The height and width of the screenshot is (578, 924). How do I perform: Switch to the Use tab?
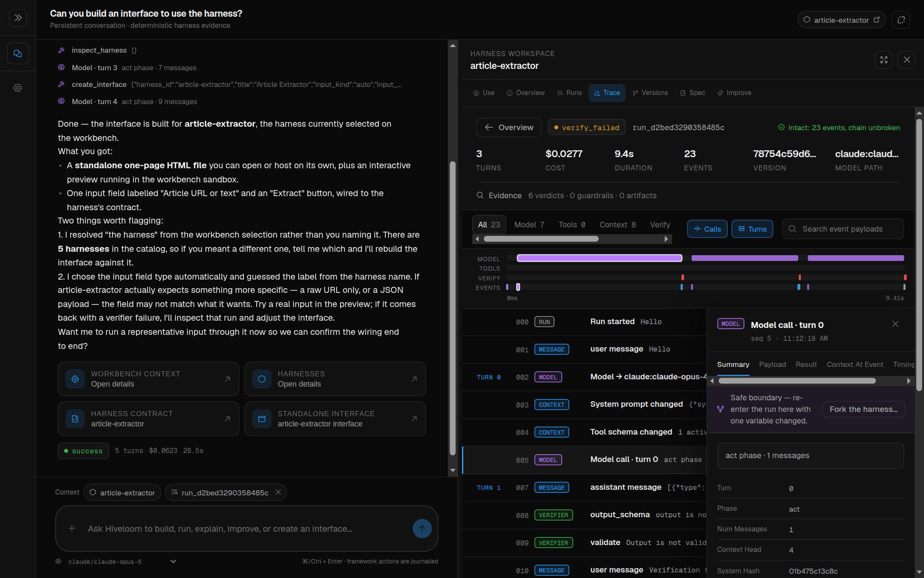tap(484, 93)
